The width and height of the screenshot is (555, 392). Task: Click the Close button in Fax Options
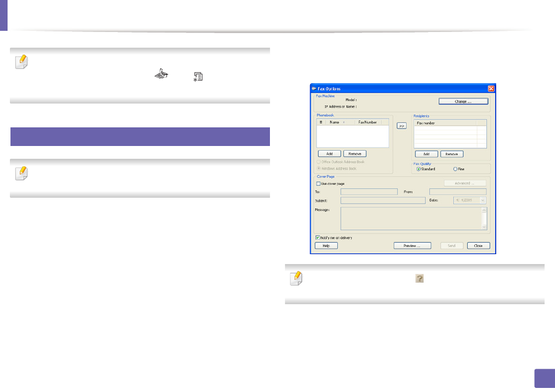click(x=478, y=246)
